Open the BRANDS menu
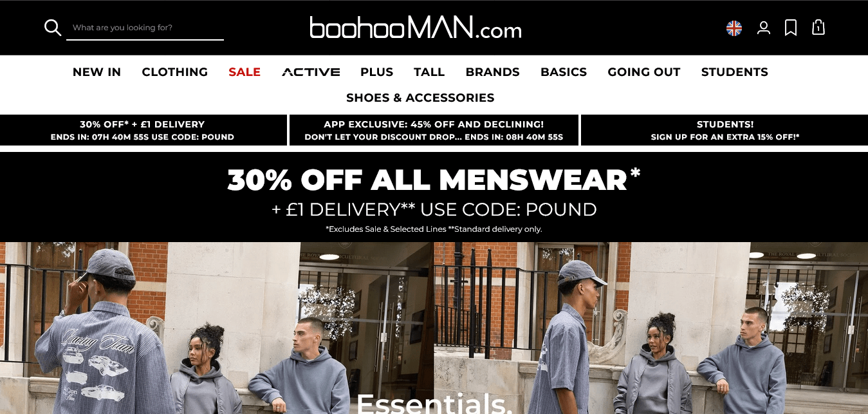 (493, 72)
